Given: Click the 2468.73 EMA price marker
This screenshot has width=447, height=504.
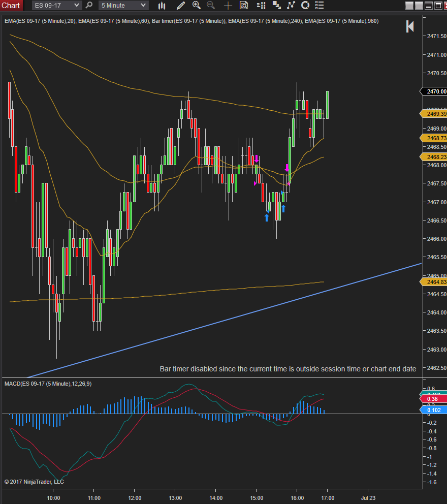Looking at the screenshot, I should click(433, 138).
